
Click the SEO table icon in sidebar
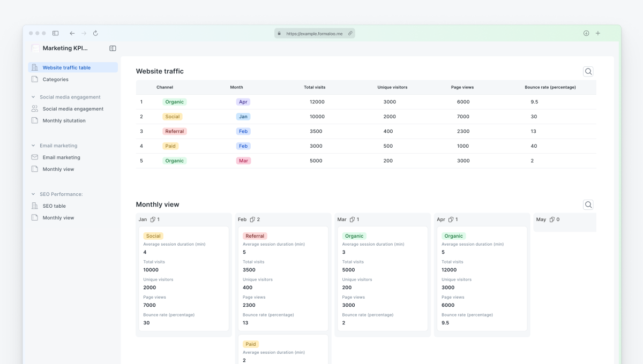click(35, 206)
